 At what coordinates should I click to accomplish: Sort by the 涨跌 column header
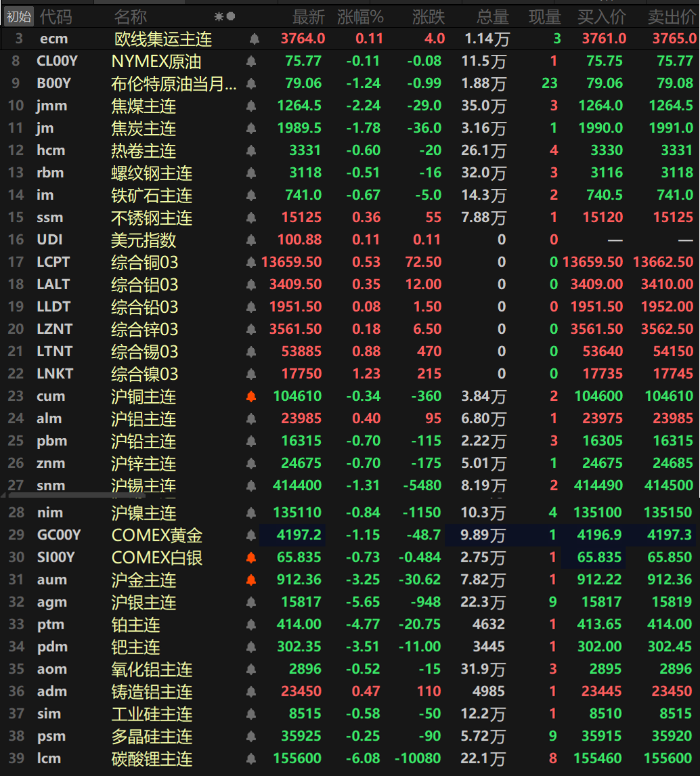coord(429,18)
